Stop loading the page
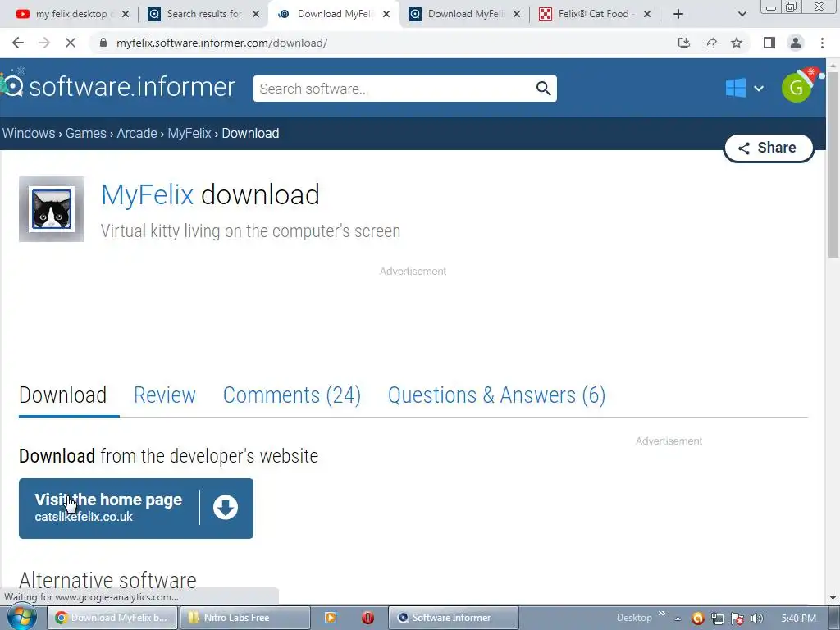The width and height of the screenshot is (840, 630). [x=71, y=43]
